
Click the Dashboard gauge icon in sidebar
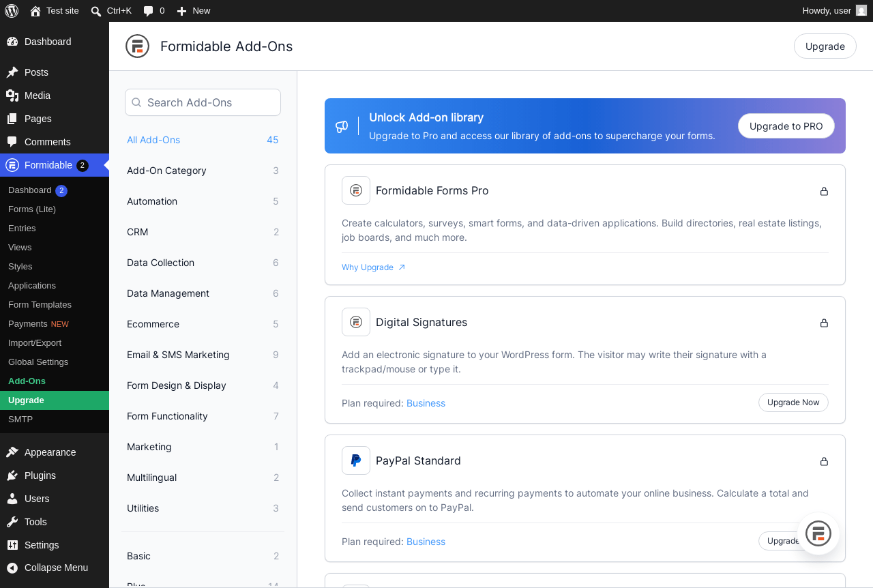pyautogui.click(x=12, y=42)
